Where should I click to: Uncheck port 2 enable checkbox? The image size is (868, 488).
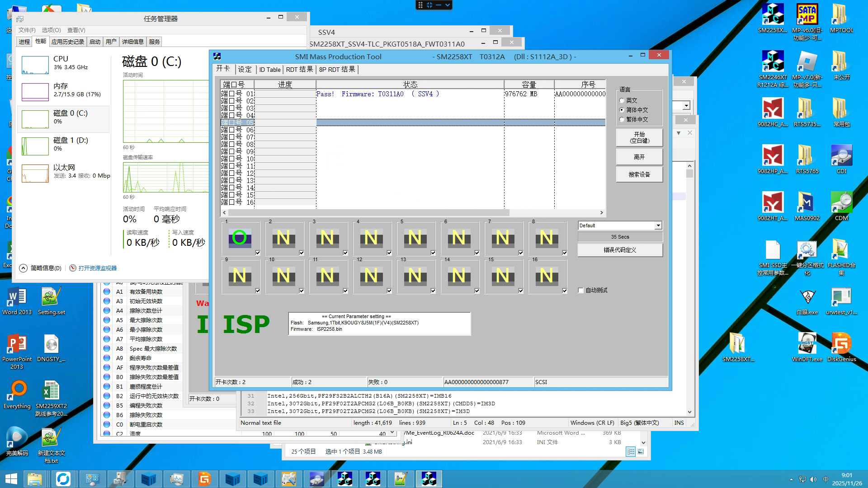(x=302, y=253)
